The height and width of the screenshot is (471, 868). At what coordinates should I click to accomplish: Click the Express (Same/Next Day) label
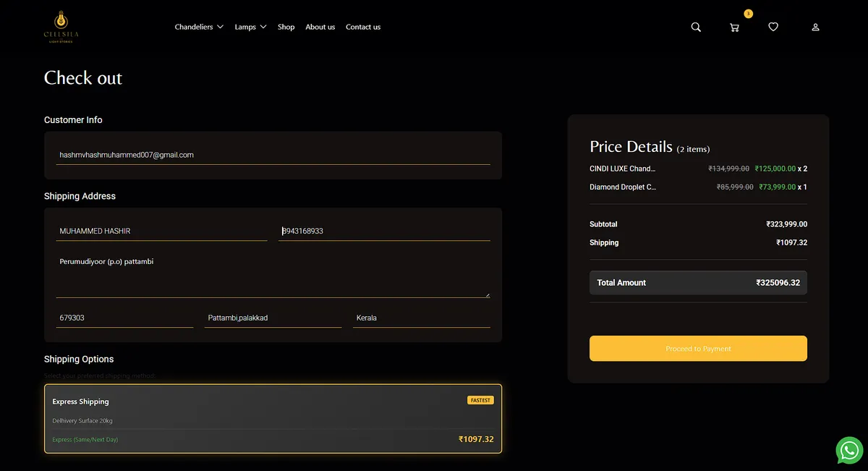point(85,439)
